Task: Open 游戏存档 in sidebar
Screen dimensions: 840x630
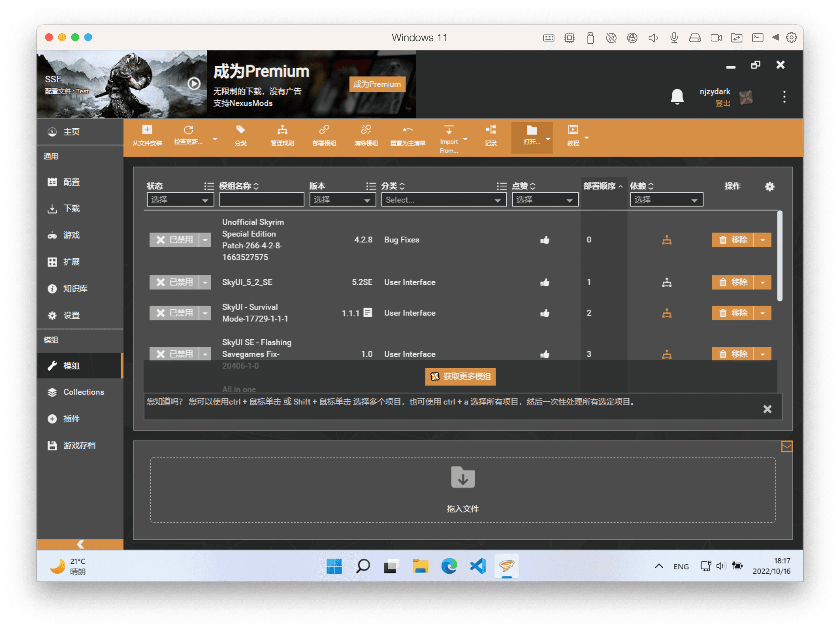Action: [80, 446]
